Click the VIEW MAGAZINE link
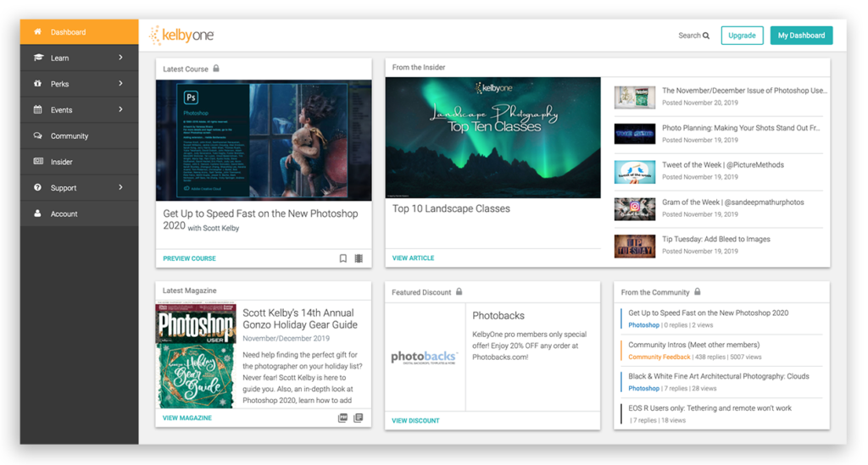The width and height of the screenshot is (868, 465). click(187, 418)
